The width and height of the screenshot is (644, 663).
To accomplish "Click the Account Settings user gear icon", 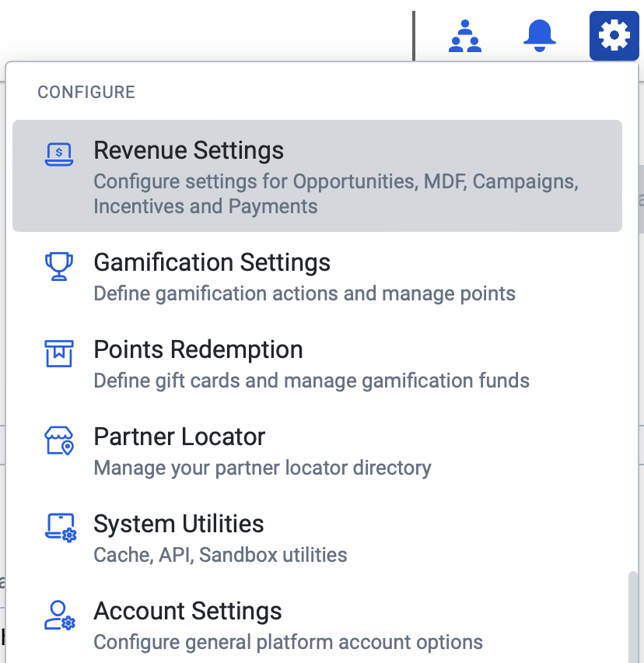I will point(60,616).
